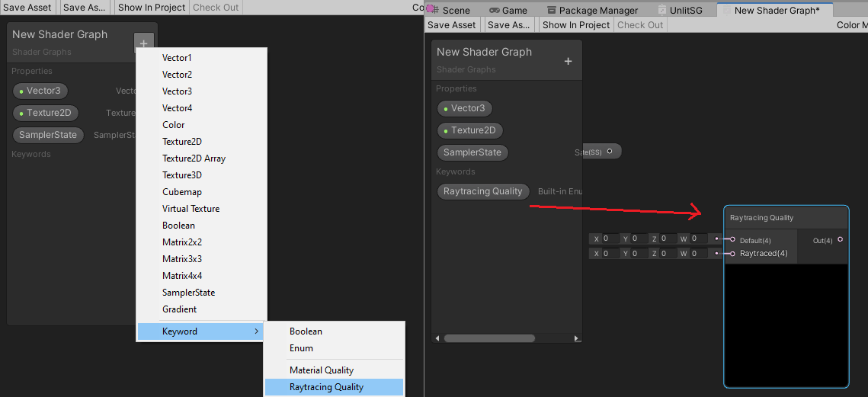Click the Out(4) output port on node
The width and height of the screenshot is (868, 397).
pyautogui.click(x=840, y=240)
